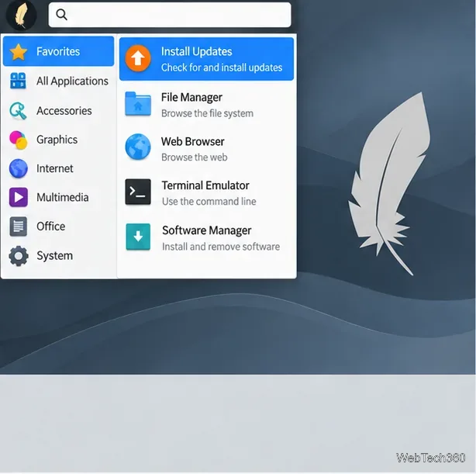Select the System gear icon
The image size is (476, 474).
19,256
